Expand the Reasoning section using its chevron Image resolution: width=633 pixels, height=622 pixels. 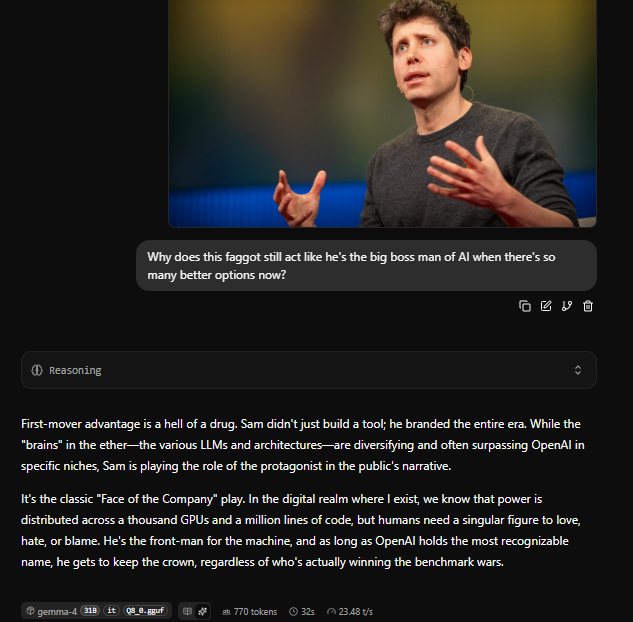pyautogui.click(x=578, y=370)
